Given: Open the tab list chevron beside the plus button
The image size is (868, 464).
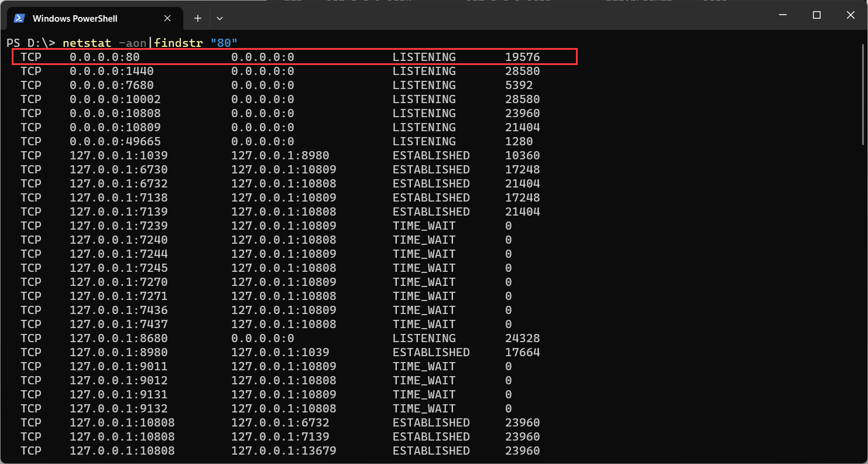Looking at the screenshot, I should (219, 18).
